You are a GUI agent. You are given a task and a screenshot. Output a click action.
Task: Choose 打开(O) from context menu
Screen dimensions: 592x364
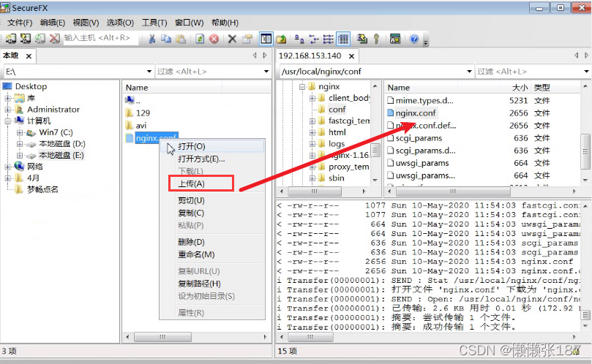click(x=212, y=146)
